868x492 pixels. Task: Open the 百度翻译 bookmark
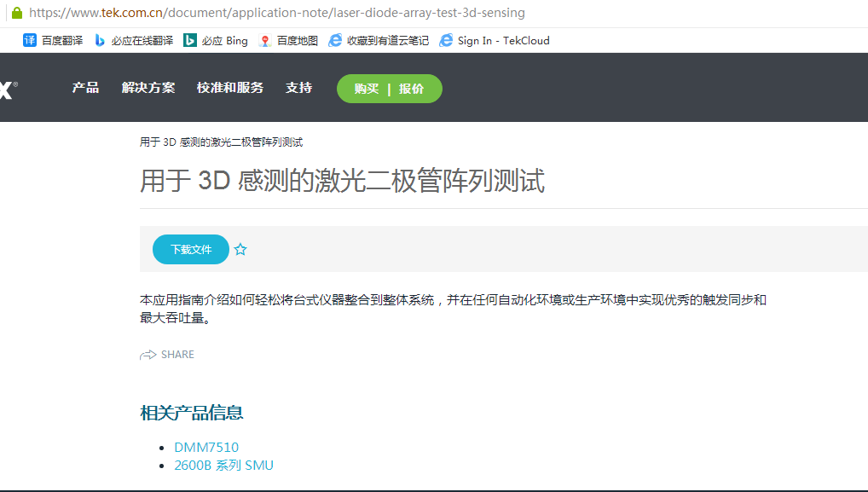click(53, 40)
